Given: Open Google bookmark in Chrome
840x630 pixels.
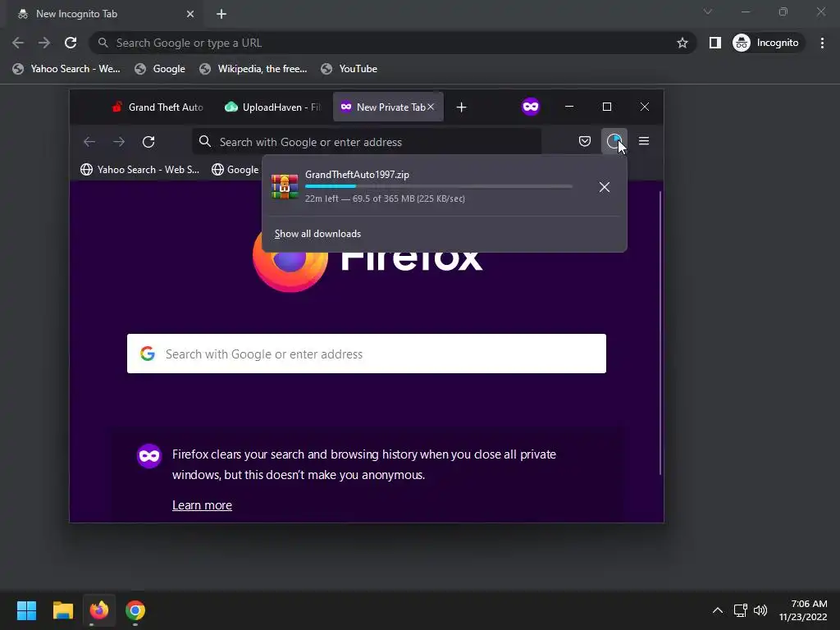Looking at the screenshot, I should click(x=160, y=69).
